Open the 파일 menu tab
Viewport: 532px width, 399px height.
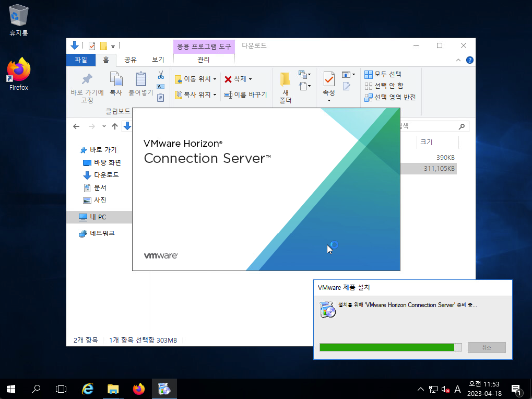point(81,60)
